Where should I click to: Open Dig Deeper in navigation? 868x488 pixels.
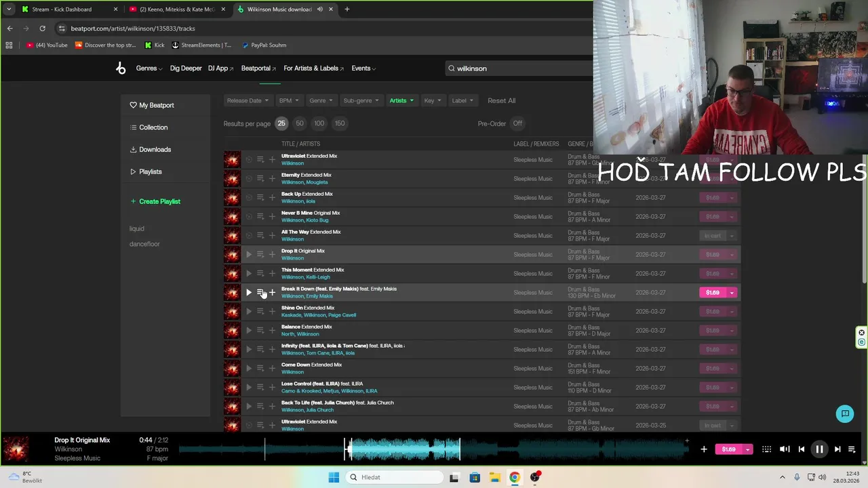[x=186, y=68]
